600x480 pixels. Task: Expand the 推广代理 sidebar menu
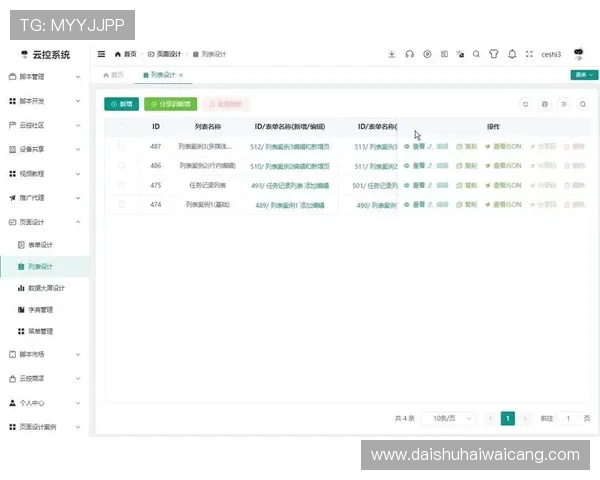click(45, 198)
